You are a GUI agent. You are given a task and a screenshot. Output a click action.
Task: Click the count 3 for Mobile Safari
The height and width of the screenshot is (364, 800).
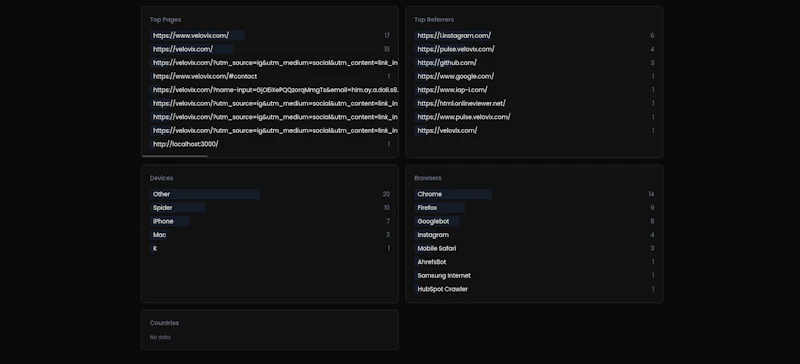pyautogui.click(x=652, y=249)
